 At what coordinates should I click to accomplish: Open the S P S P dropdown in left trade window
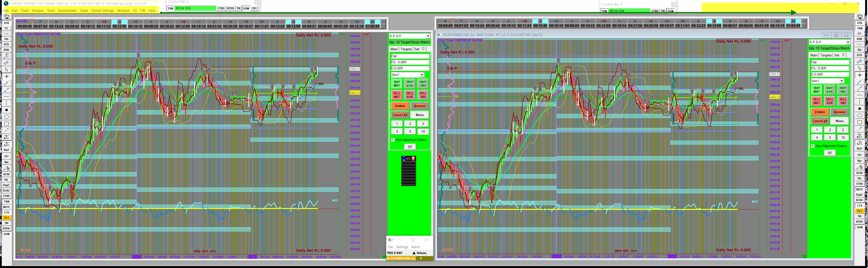click(x=428, y=36)
